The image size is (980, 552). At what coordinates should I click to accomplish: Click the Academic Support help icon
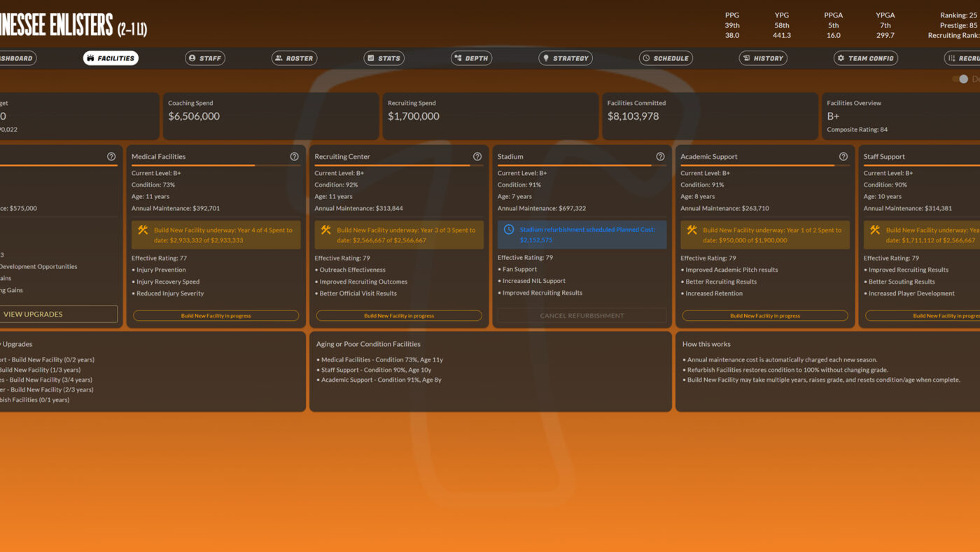pos(843,157)
